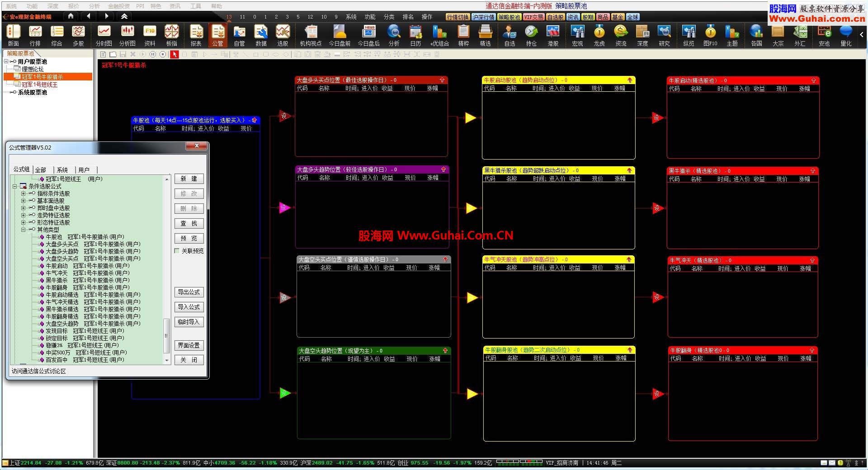Image resolution: width=868 pixels, height=470 pixels.
Task: Open the VIP交易 tab button
Action: [x=533, y=17]
